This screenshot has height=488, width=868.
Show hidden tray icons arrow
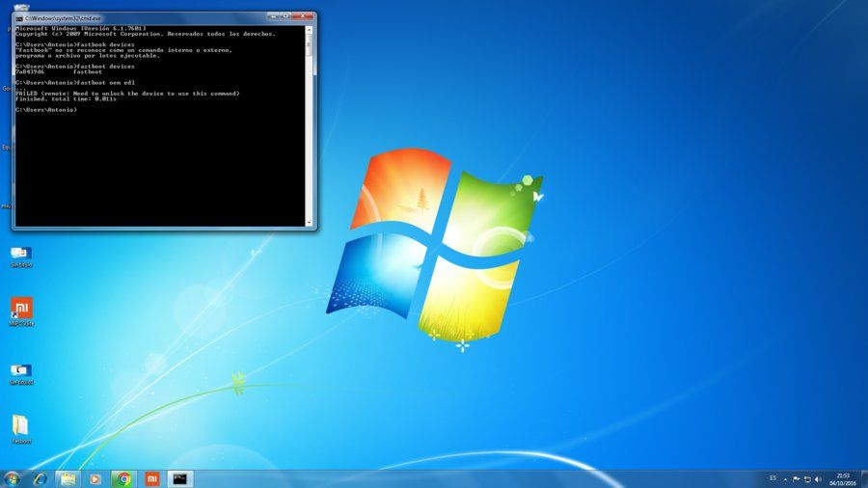coord(785,479)
